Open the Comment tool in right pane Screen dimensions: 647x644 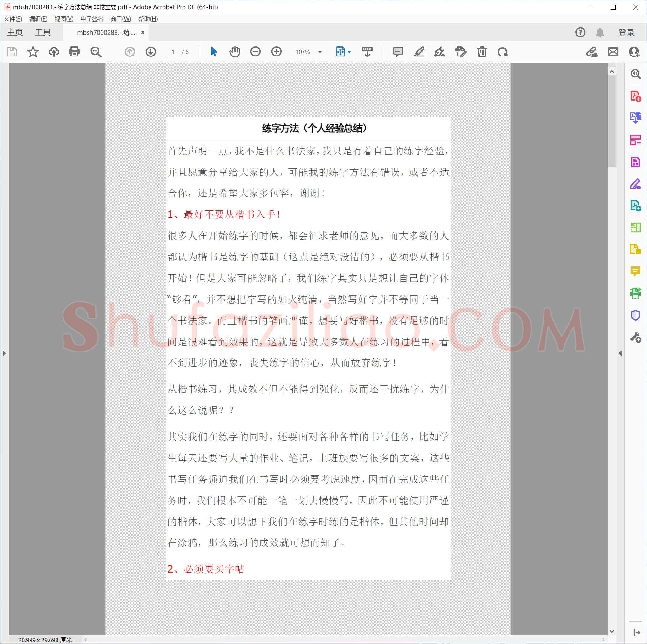pyautogui.click(x=635, y=271)
